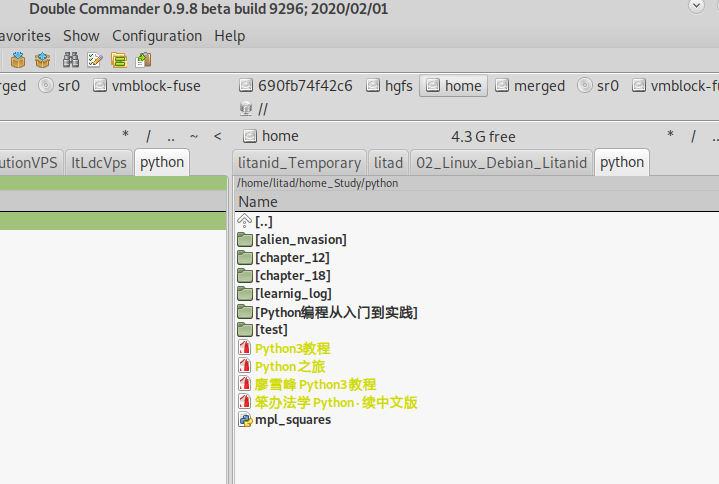Open the right panel home drive dropdown
719x484 pixels.
click(x=271, y=136)
